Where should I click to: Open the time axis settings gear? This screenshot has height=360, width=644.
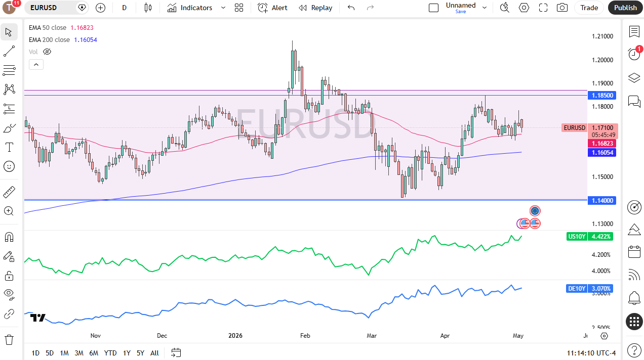point(604,336)
